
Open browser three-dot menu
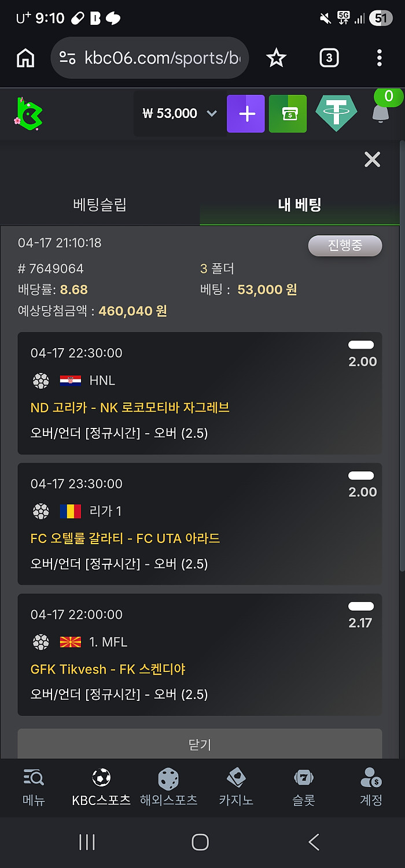379,58
